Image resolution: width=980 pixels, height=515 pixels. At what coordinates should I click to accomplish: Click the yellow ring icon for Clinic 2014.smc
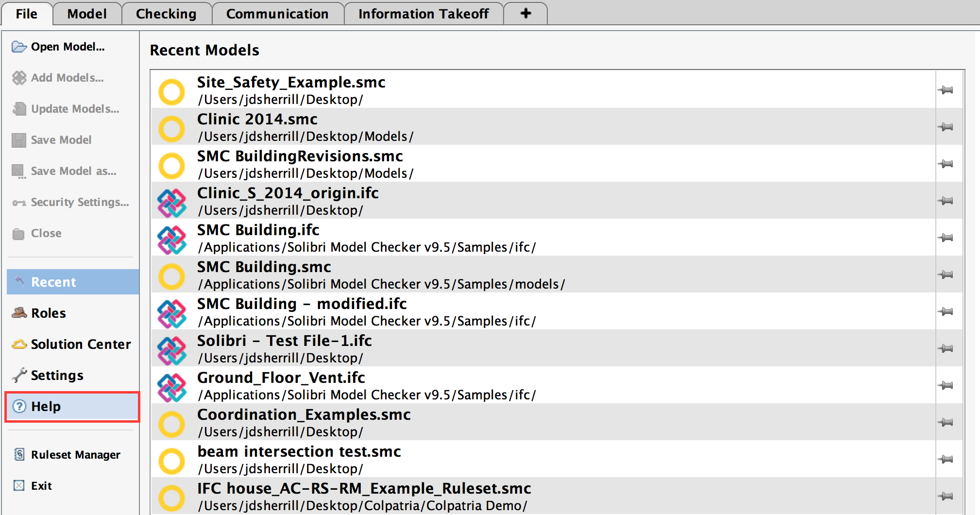(172, 128)
